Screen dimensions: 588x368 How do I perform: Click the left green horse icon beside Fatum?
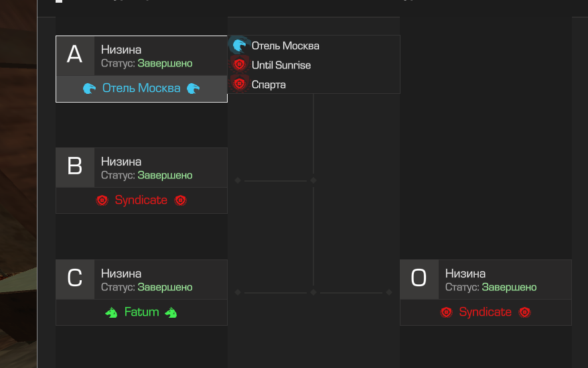[x=111, y=312]
